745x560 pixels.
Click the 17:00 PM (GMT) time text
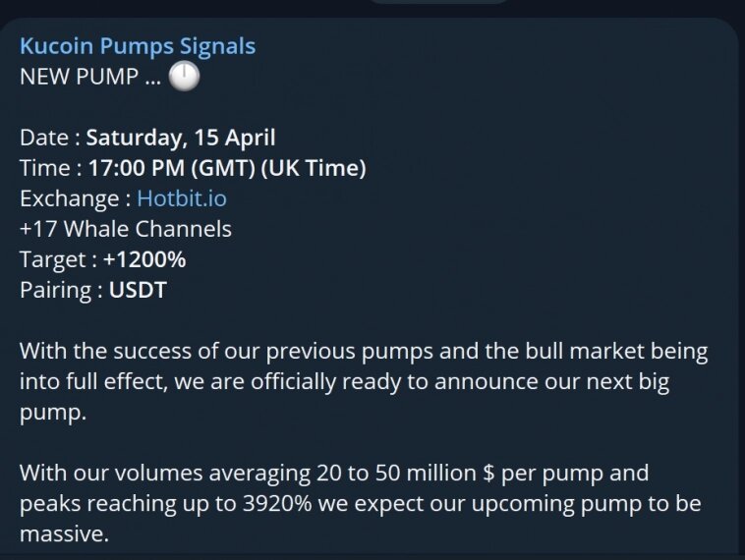point(172,168)
